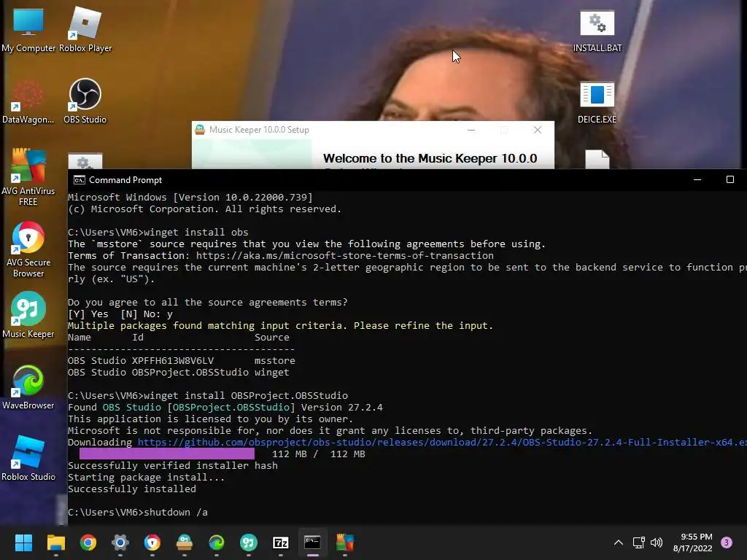Click Command Prompt title bar icon
This screenshot has height=560, width=747.
coord(79,180)
